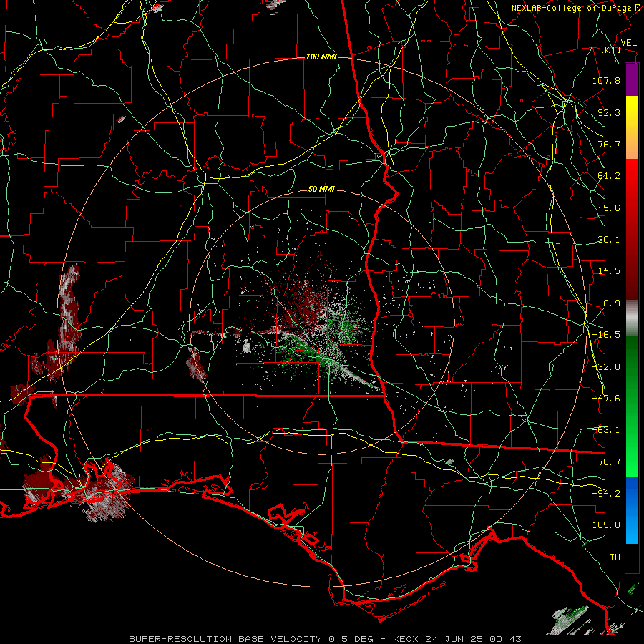Click the -78.7 legend value

coord(606,462)
